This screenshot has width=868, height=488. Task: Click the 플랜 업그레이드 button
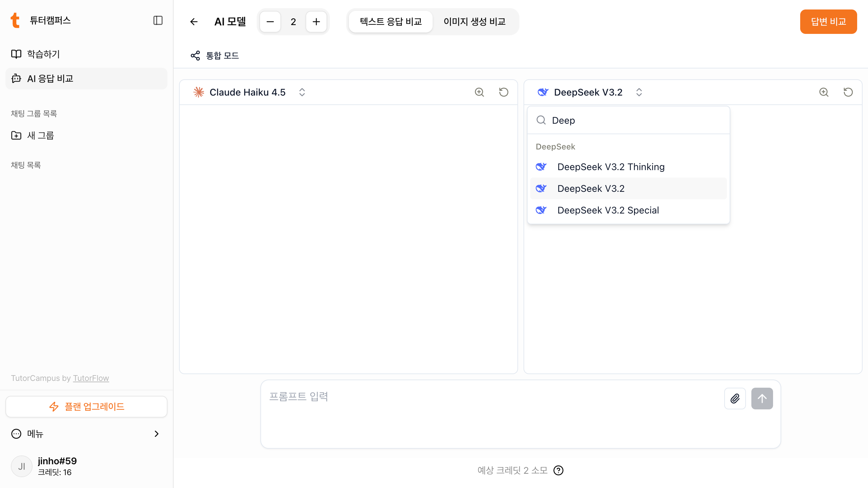pyautogui.click(x=86, y=407)
